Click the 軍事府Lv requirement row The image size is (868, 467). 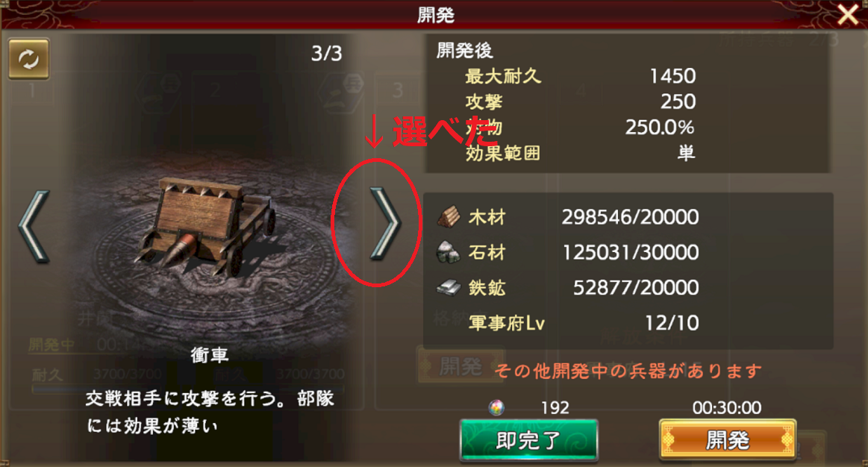[x=584, y=322]
